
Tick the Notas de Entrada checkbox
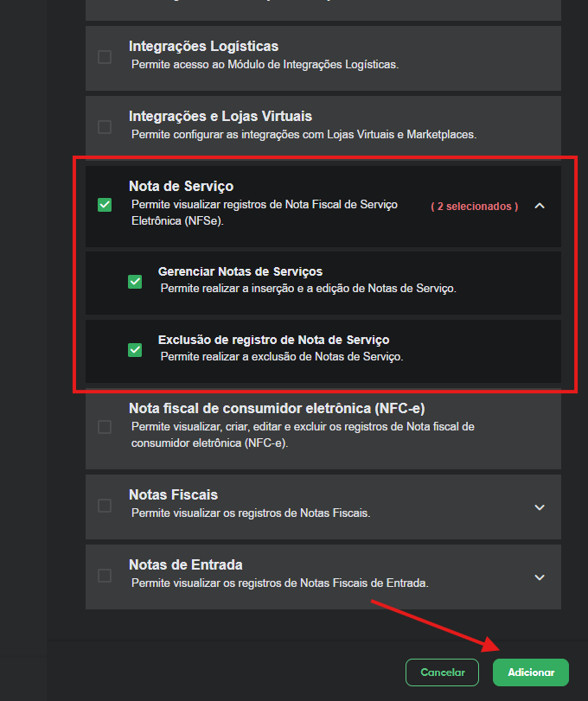[105, 576]
